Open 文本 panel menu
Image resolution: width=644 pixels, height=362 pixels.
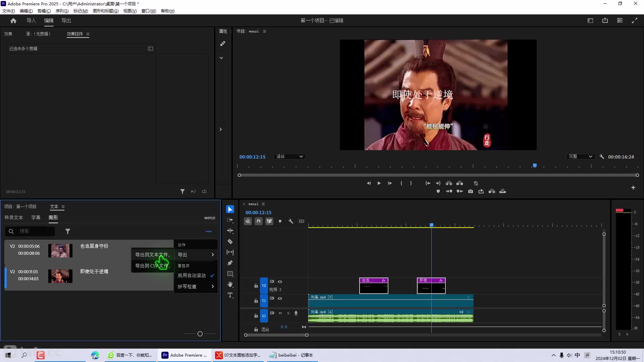click(63, 207)
